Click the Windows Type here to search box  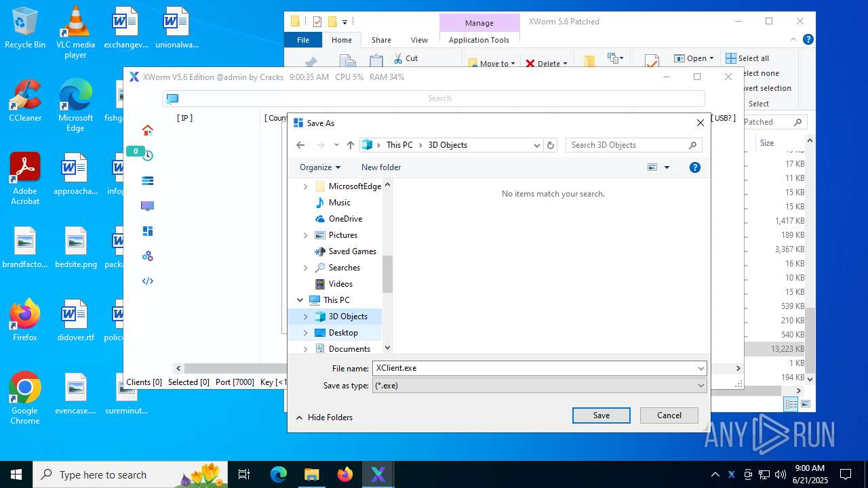tap(131, 474)
